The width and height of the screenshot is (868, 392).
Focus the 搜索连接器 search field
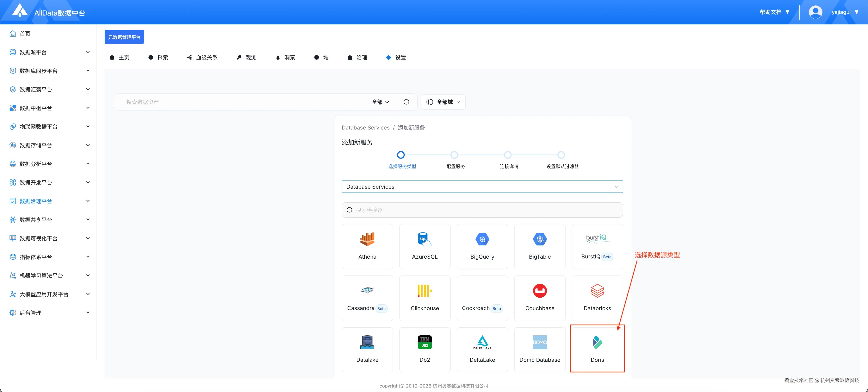[482, 210]
